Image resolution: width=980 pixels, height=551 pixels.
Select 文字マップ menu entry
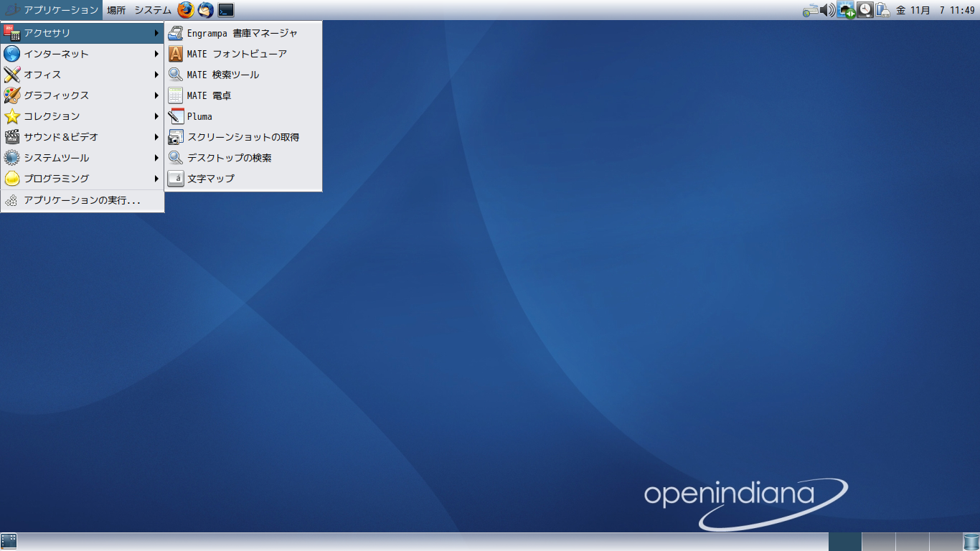pyautogui.click(x=243, y=179)
